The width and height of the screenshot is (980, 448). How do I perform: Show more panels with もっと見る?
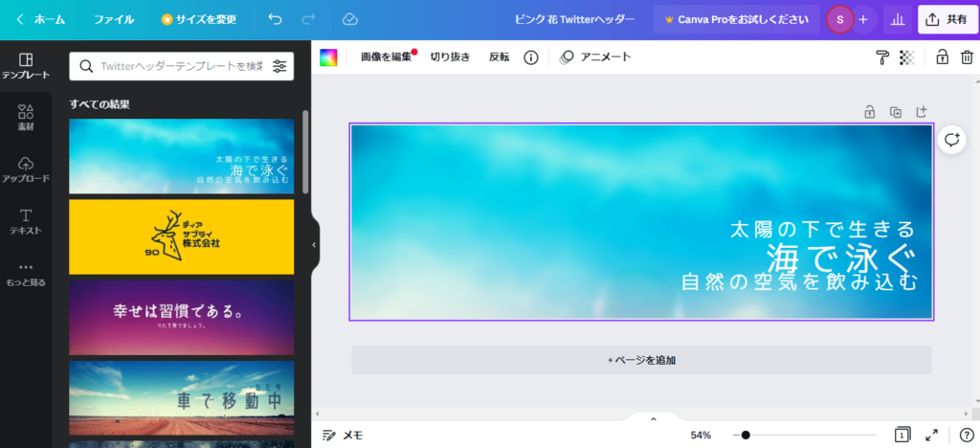26,274
